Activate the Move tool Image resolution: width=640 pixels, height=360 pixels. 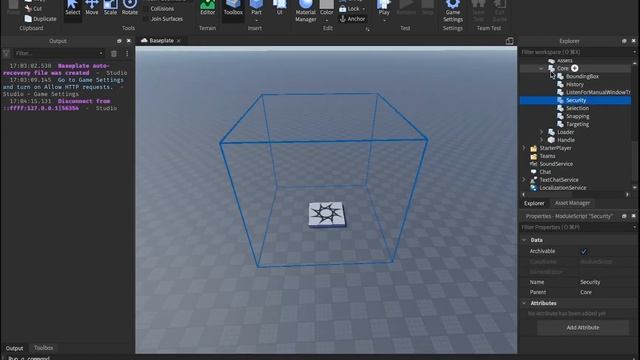pos(91,8)
